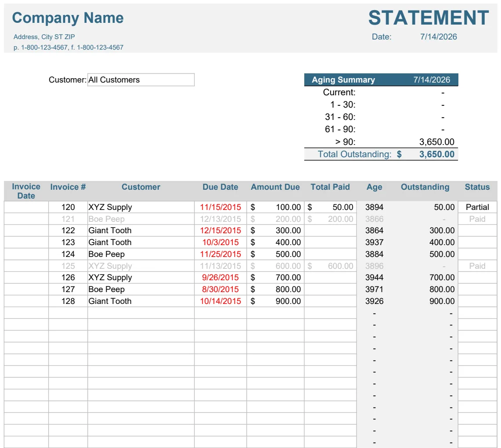Click the Aging Summary date 7/14/2026
The height and width of the screenshot is (448, 501).
point(432,79)
